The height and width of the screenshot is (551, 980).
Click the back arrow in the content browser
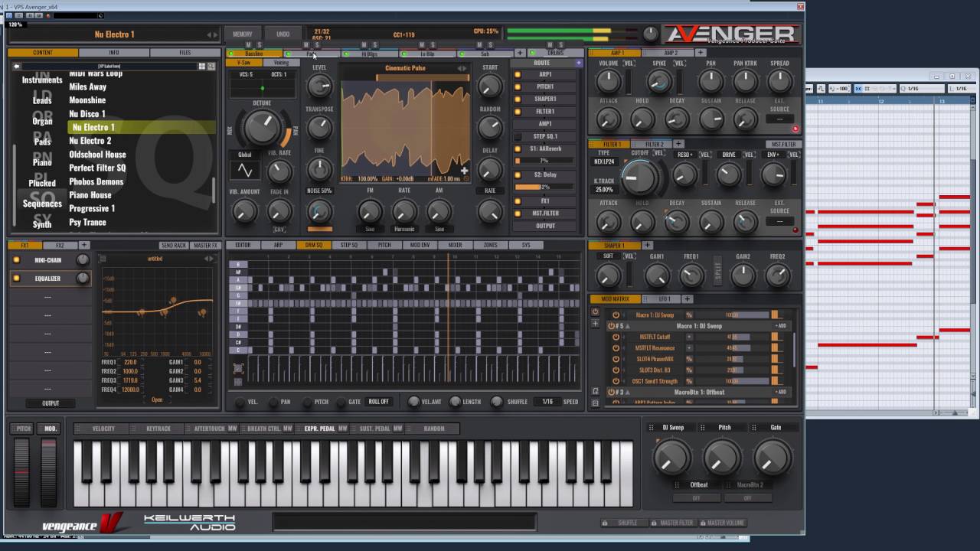pyautogui.click(x=17, y=67)
